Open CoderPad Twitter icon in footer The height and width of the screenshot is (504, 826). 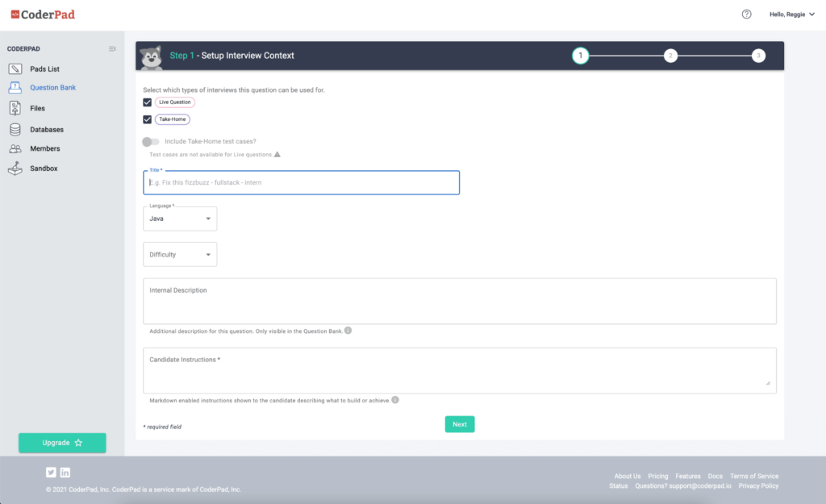point(51,473)
